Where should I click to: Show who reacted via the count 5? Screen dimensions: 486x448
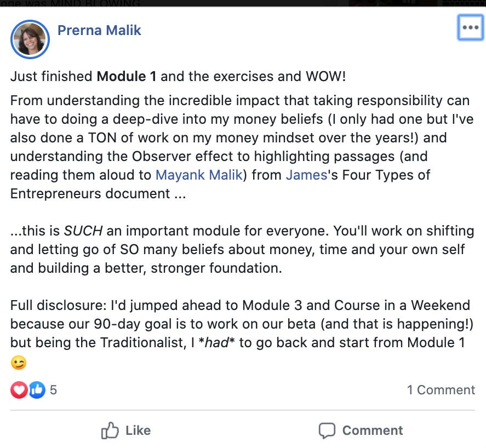coord(53,390)
